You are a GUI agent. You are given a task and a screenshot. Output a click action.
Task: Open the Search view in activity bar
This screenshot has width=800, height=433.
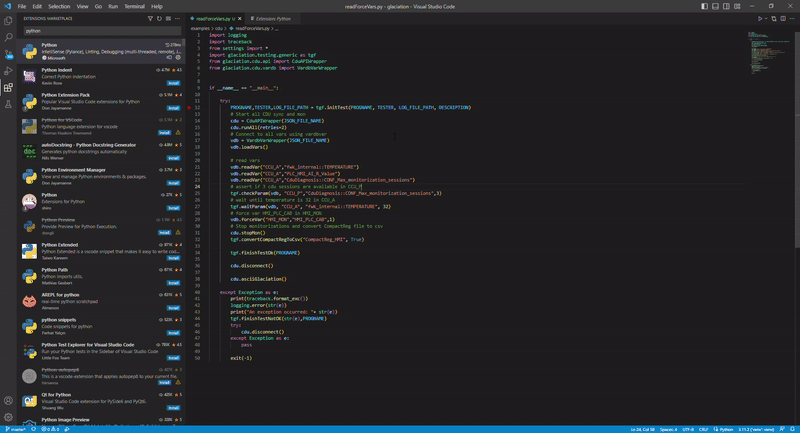point(8,37)
